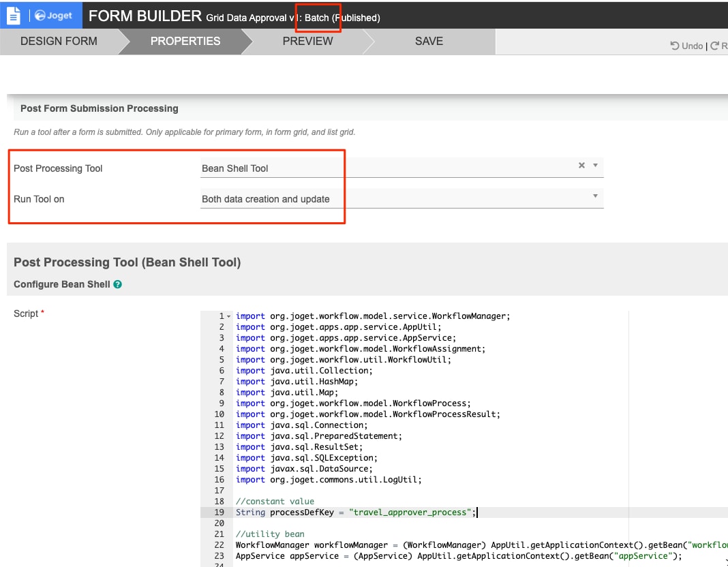Clear the Bean Shell Tool selection
Image resolution: width=728 pixels, height=567 pixels.
(x=581, y=165)
